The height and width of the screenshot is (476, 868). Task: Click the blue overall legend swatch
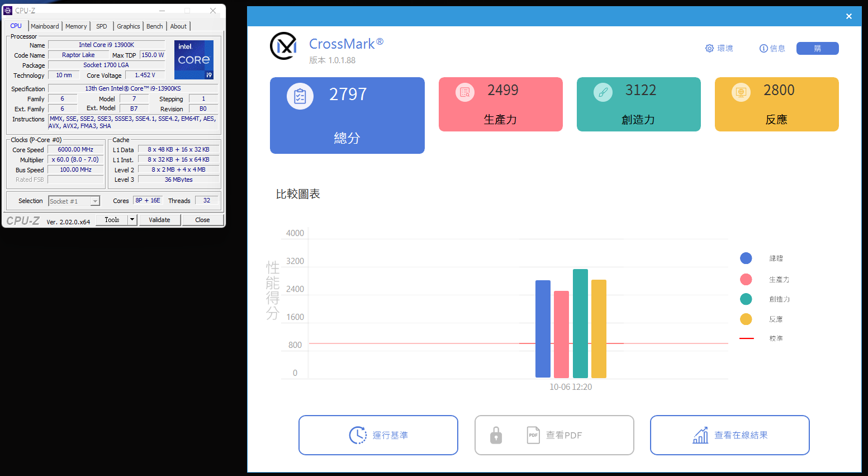tap(746, 258)
